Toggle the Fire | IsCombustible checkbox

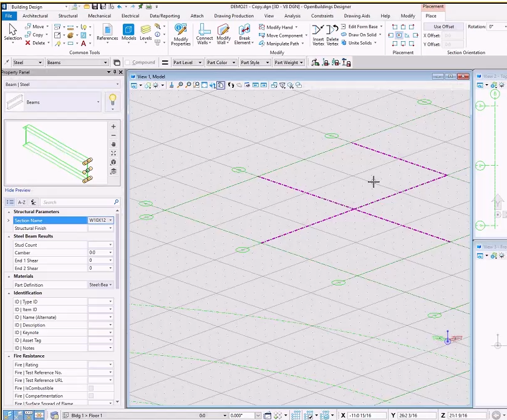[x=91, y=388]
